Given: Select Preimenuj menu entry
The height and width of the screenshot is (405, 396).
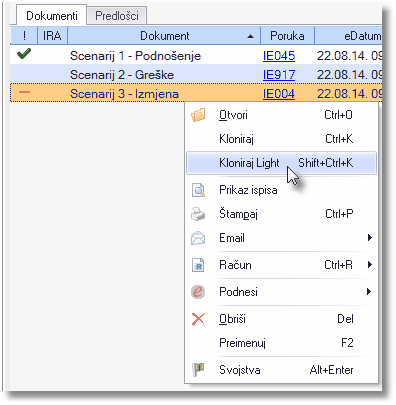Looking at the screenshot, I should 282,343.
